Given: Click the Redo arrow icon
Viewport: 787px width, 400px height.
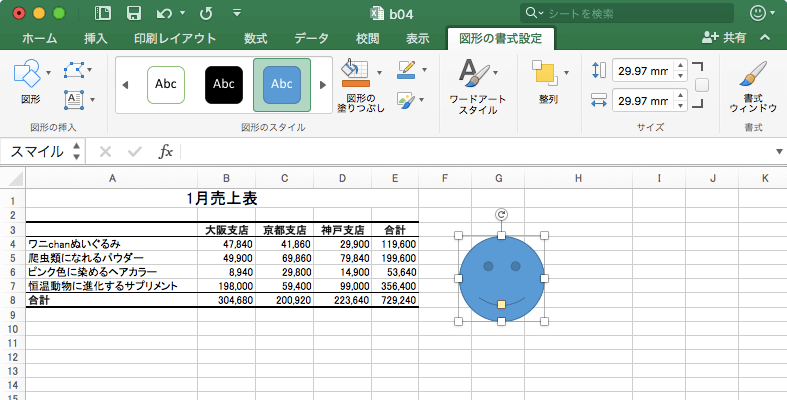Looking at the screenshot, I should 206,14.
